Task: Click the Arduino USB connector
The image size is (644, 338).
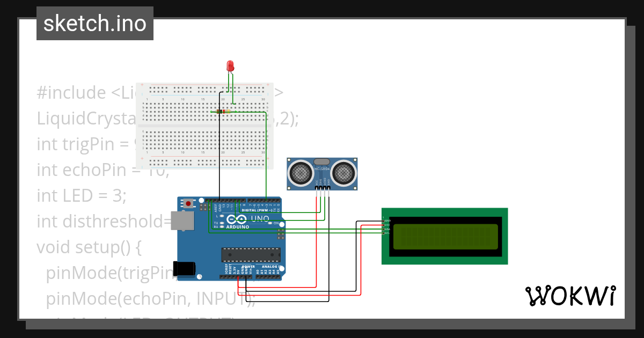Action: (x=183, y=222)
